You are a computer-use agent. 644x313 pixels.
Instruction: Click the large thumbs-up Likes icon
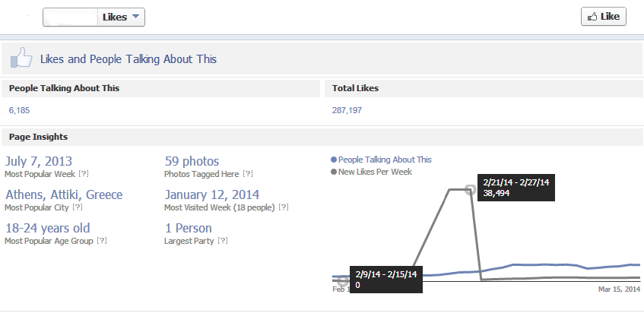click(20, 58)
